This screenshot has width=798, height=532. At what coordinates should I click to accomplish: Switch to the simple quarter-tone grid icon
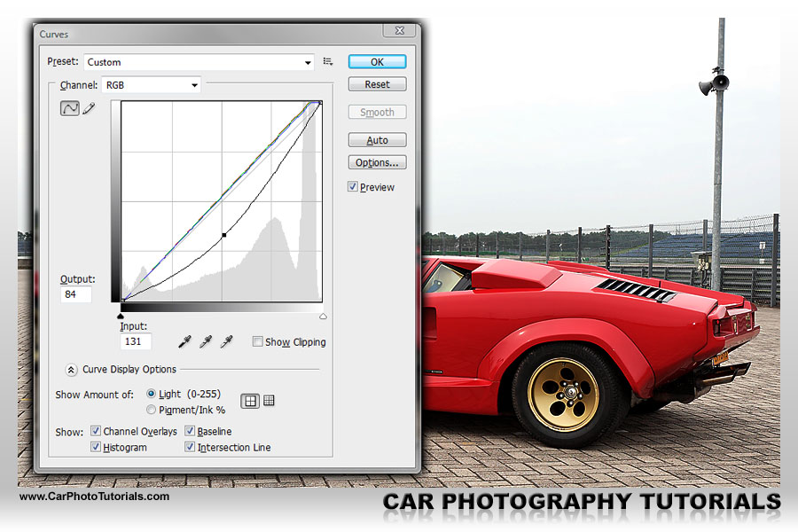click(250, 401)
